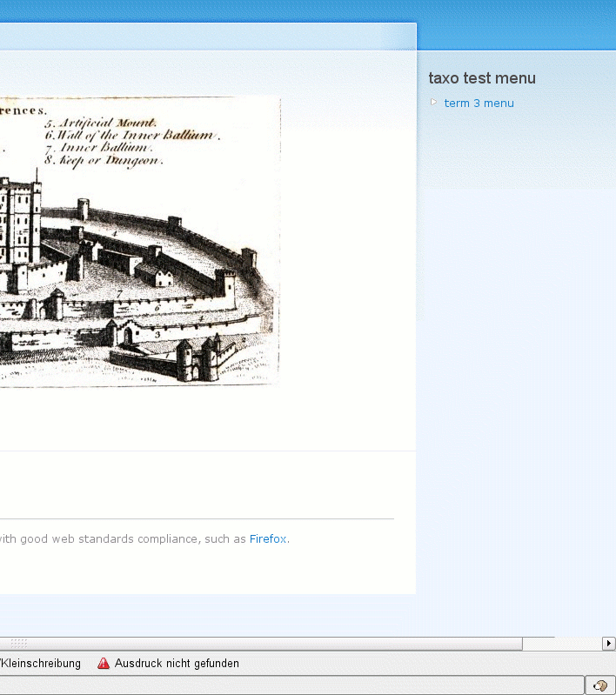616x695 pixels.
Task: Click the status bar icon at bottom right
Action: tap(600, 685)
